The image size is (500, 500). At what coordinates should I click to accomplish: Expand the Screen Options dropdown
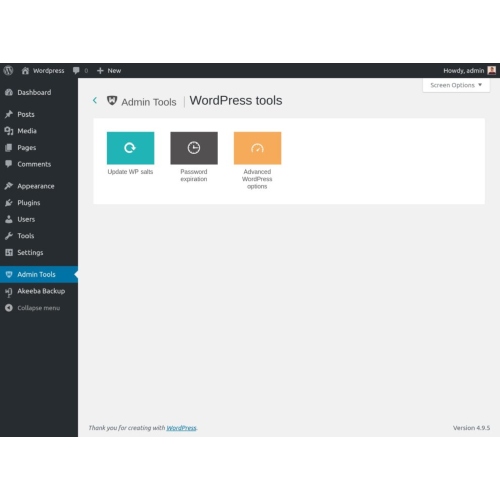pyautogui.click(x=456, y=85)
